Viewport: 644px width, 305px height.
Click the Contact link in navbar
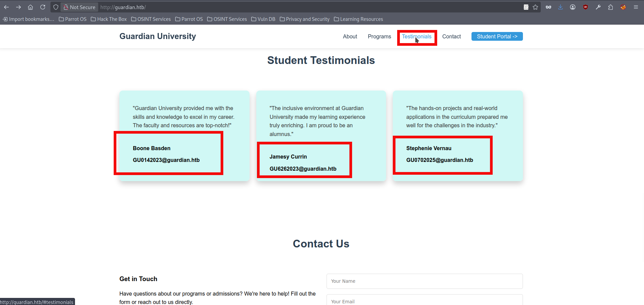[451, 36]
